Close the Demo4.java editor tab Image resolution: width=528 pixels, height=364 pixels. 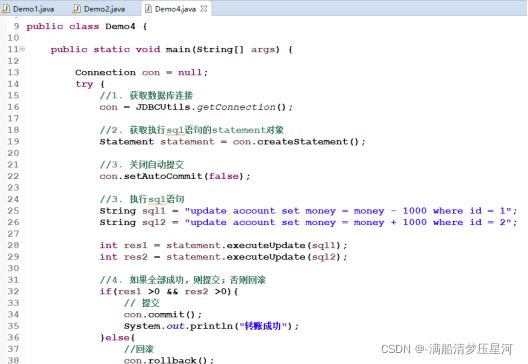204,8
